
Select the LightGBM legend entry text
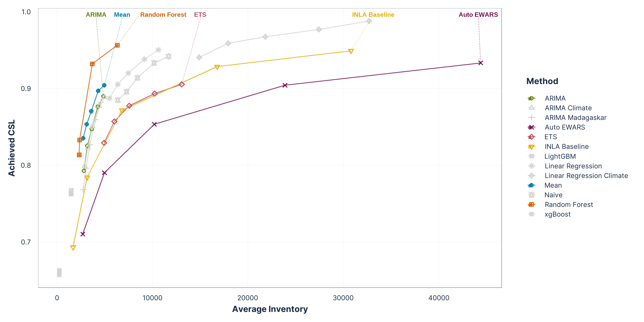(x=560, y=156)
